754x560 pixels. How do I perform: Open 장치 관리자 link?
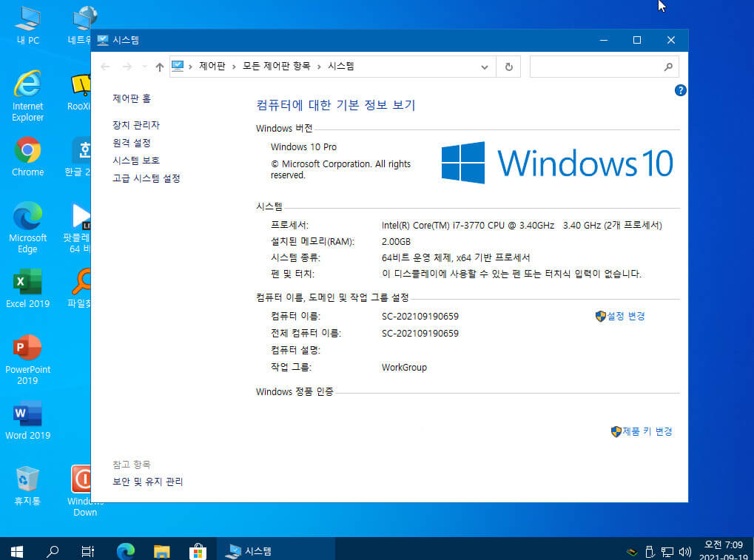(136, 125)
